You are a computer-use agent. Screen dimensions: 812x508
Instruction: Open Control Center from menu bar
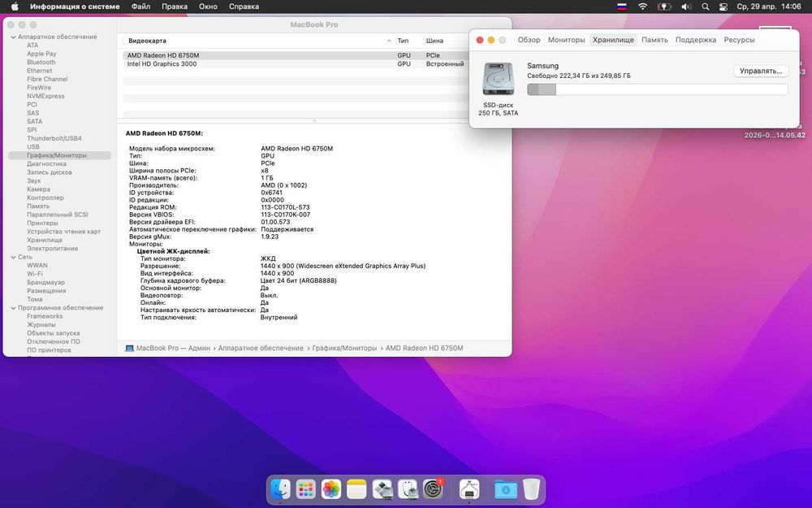point(723,7)
